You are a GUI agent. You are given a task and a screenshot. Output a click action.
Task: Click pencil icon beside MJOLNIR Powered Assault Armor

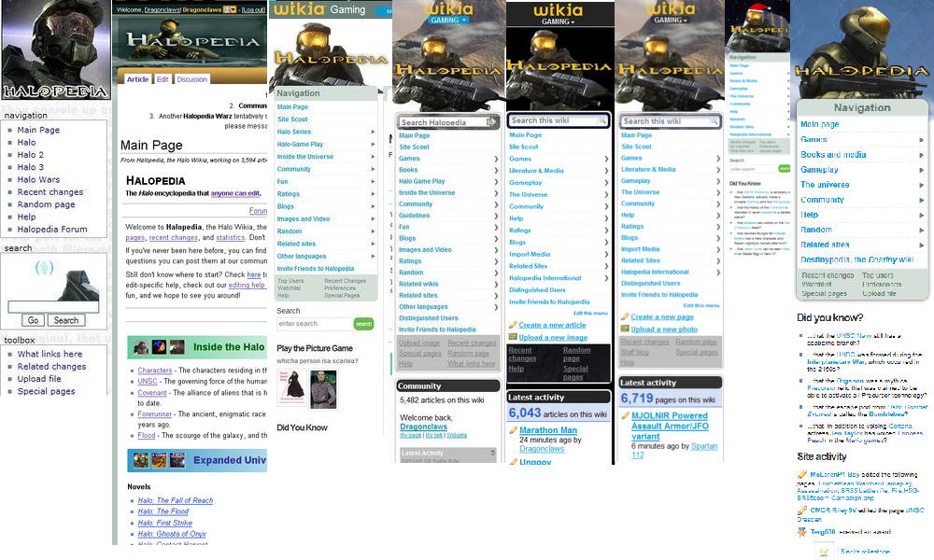tap(625, 415)
